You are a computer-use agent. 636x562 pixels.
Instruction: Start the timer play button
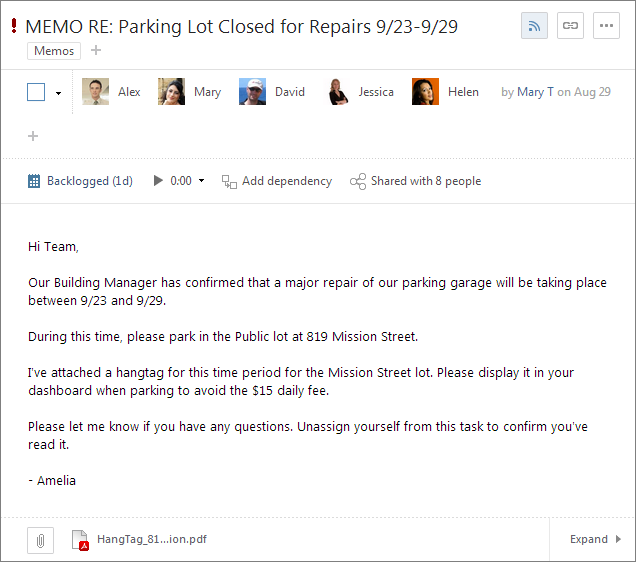(158, 180)
